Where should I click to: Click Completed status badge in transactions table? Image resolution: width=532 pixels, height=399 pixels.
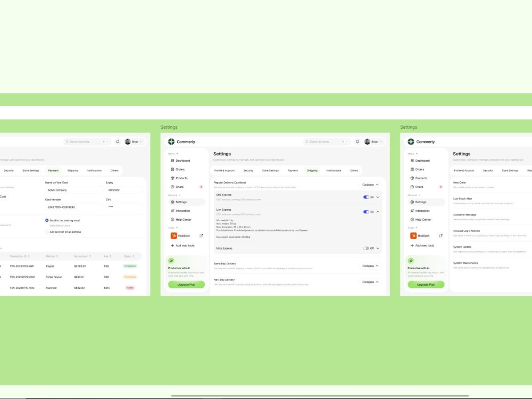[130, 266]
